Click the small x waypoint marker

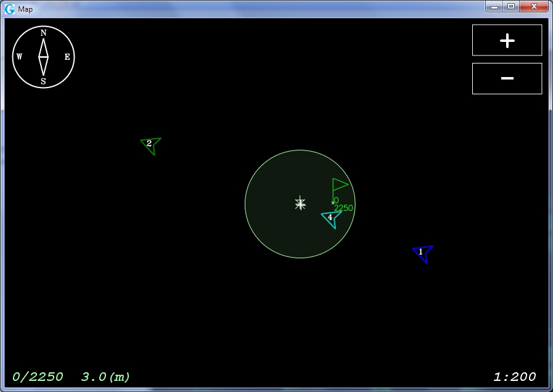click(x=333, y=203)
